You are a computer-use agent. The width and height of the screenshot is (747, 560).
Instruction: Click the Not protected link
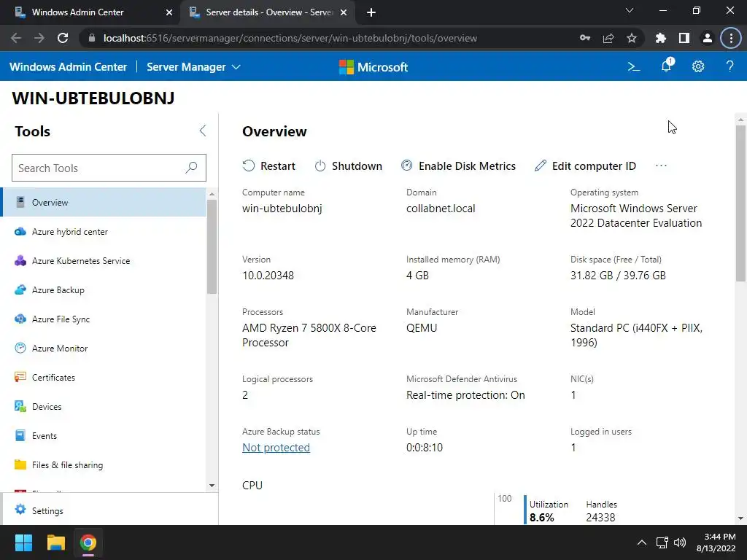[276, 448]
